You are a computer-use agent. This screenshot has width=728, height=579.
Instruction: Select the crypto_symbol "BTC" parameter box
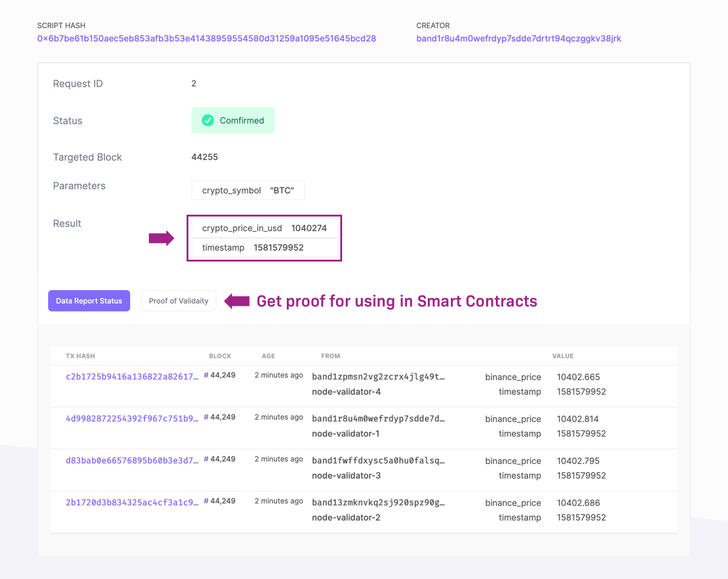248,190
